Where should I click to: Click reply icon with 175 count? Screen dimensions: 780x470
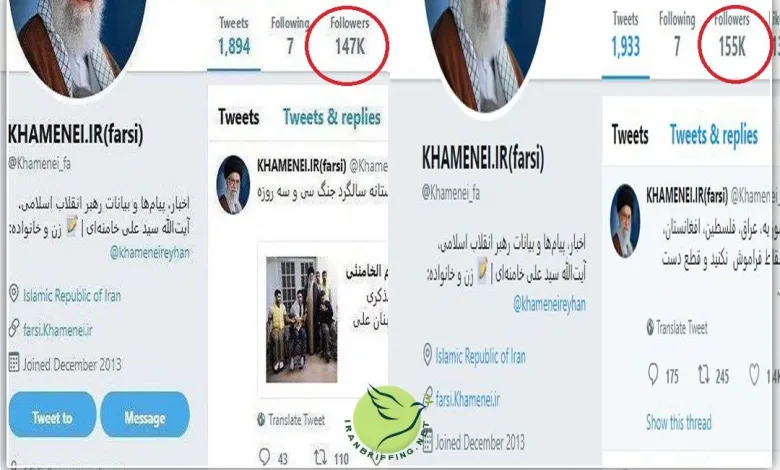point(653,375)
